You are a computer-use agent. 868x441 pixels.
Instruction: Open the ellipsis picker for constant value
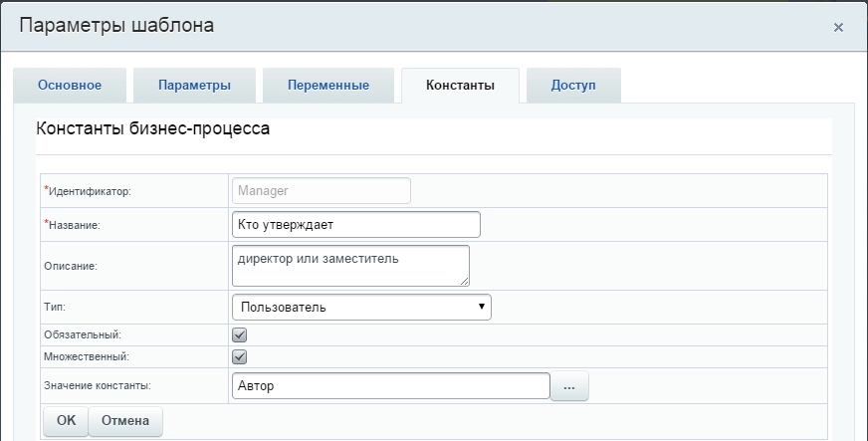point(569,386)
